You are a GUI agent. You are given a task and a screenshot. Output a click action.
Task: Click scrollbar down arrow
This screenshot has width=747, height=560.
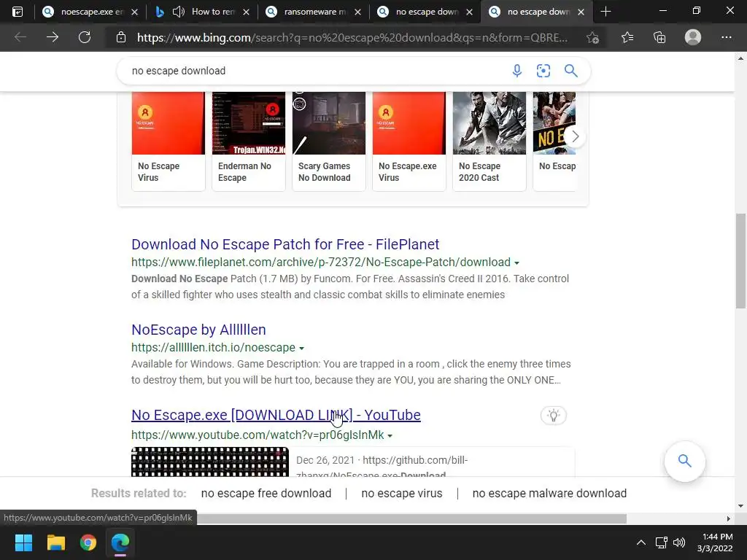coord(740,506)
